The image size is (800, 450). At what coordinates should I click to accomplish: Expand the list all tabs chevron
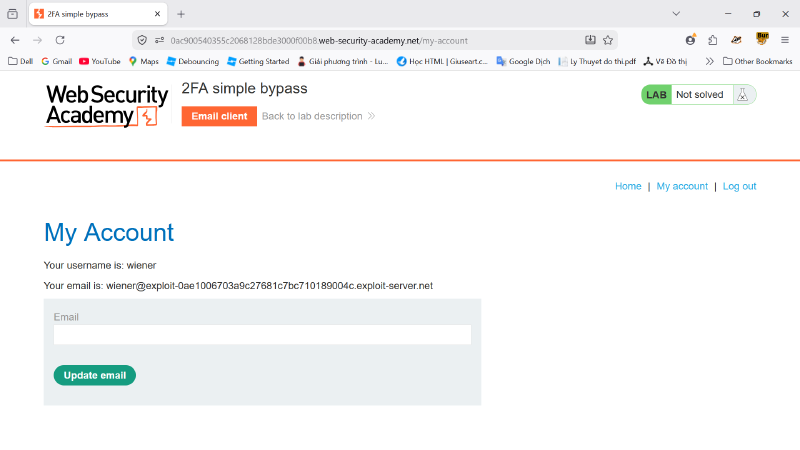pyautogui.click(x=676, y=14)
